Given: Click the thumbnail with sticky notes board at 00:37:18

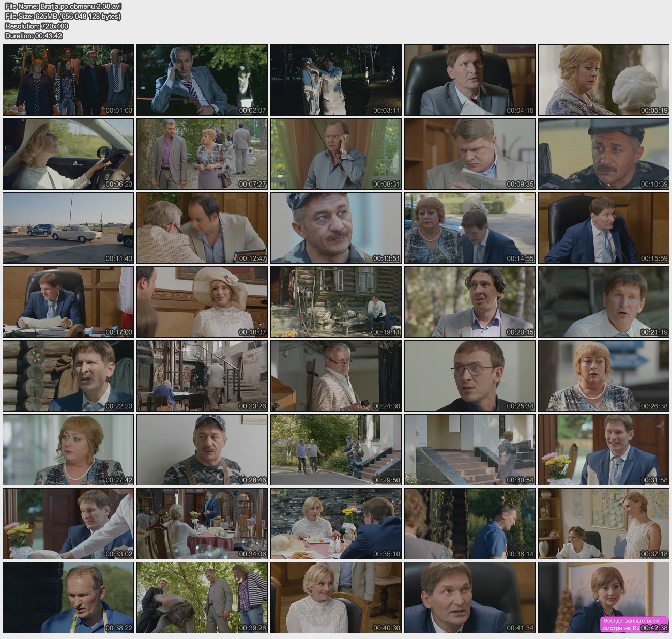Looking at the screenshot, I should (x=604, y=524).
